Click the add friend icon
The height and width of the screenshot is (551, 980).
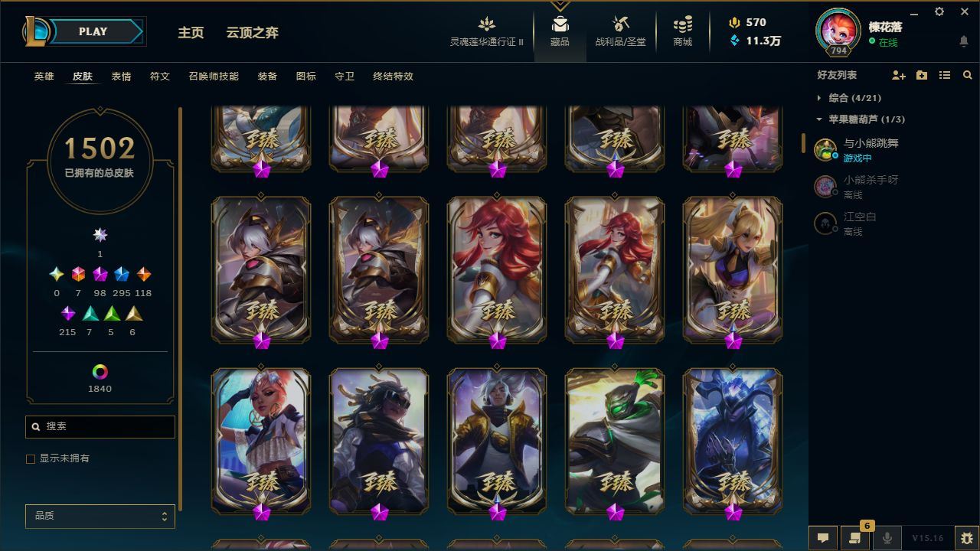[x=899, y=75]
